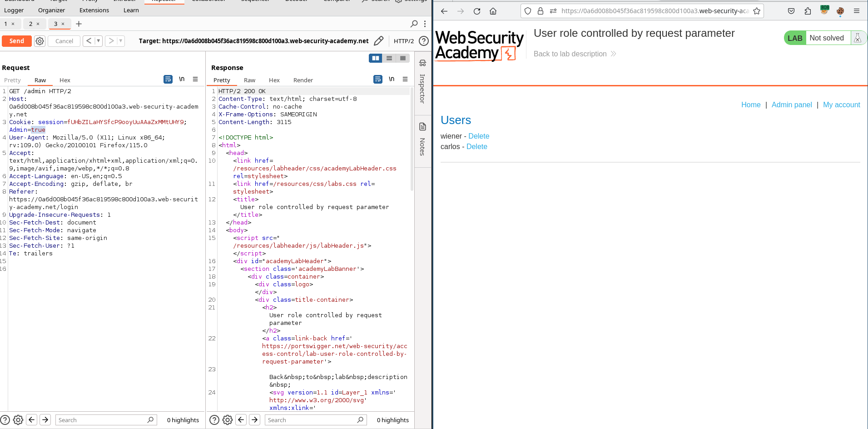Go to previous request search match

(x=32, y=420)
